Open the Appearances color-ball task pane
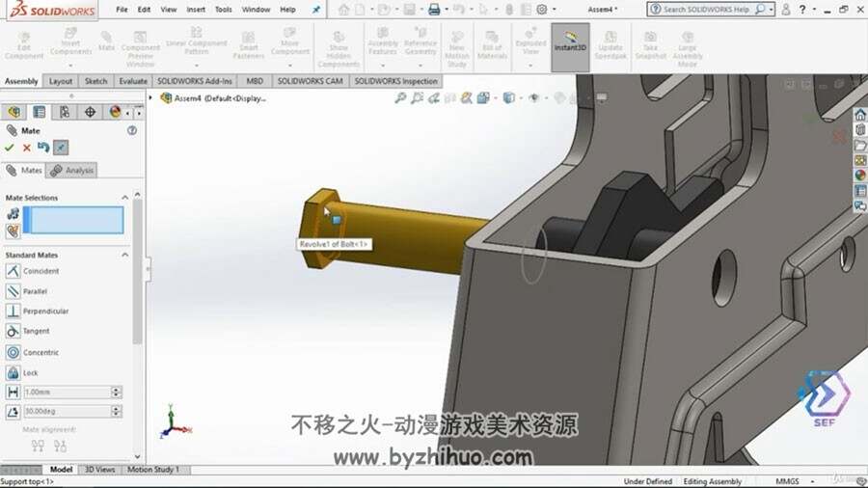 point(859,176)
